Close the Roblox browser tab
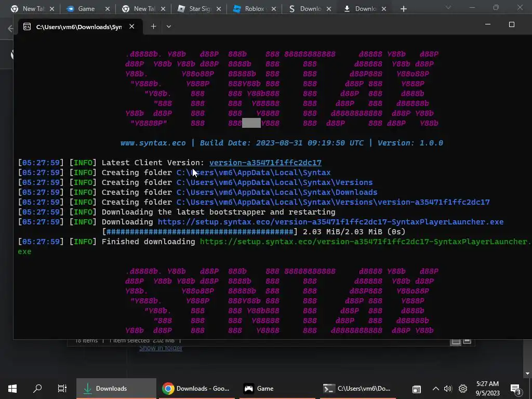This screenshot has width=532, height=399. pyautogui.click(x=274, y=9)
